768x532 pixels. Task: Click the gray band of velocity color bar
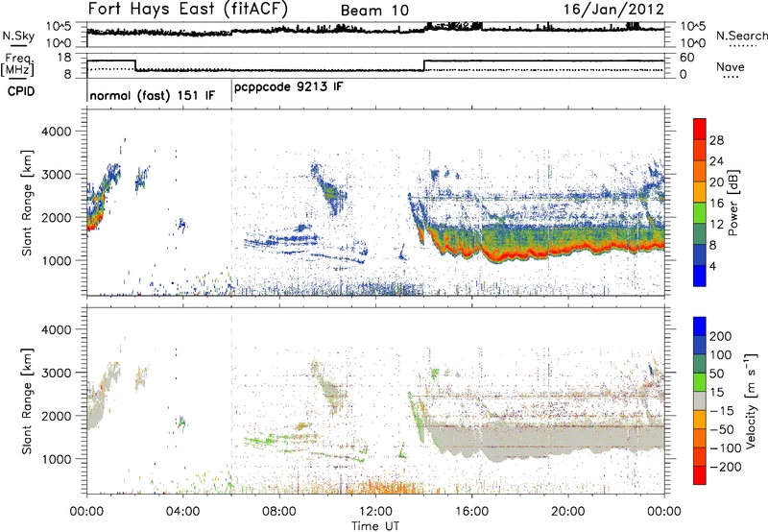(x=700, y=401)
